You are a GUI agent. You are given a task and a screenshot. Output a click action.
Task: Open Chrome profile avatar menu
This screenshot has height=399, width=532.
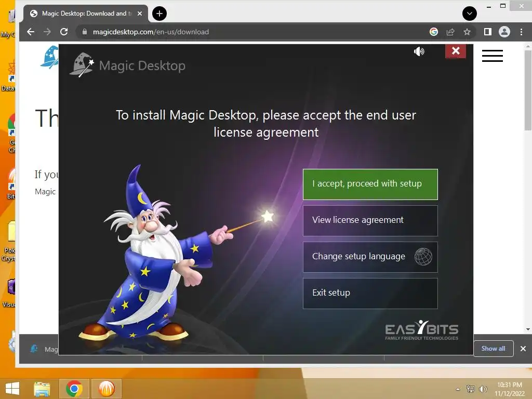[504, 32]
